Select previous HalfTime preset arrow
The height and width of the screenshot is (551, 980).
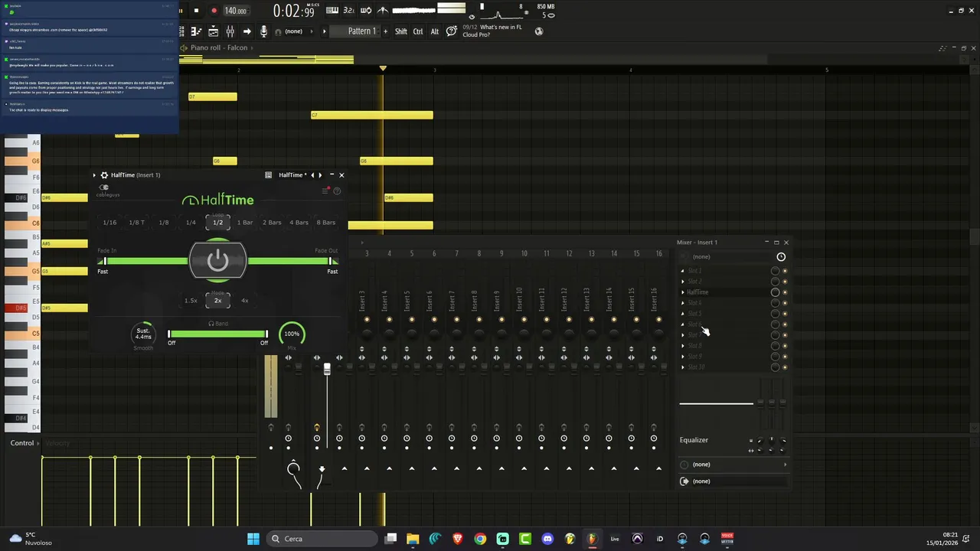[312, 175]
